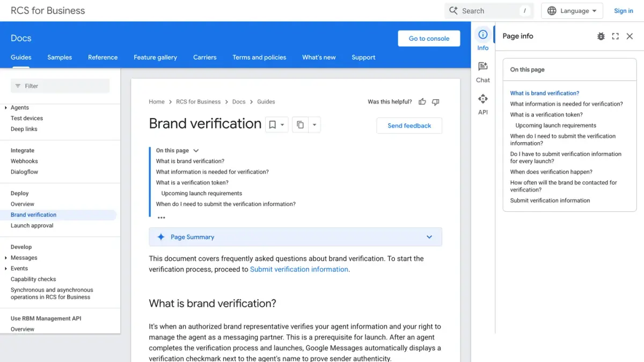Click the Docs breadcrumb
The height and width of the screenshot is (362, 644).
239,102
